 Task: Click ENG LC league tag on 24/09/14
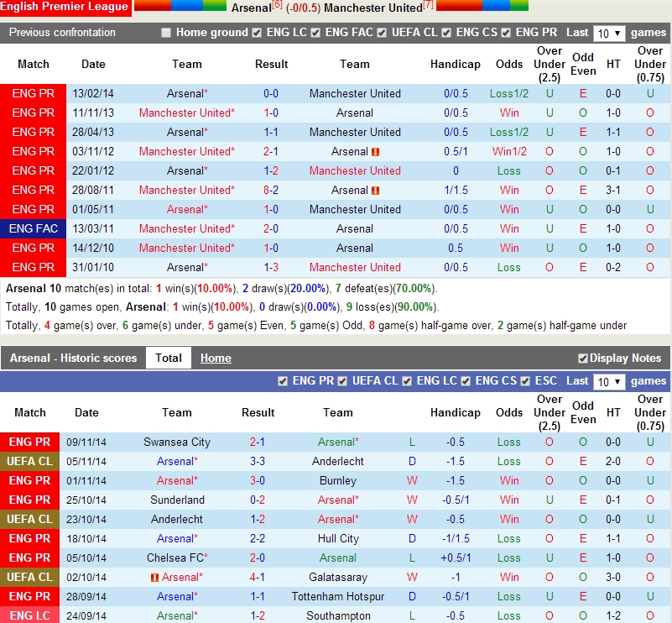tap(29, 615)
